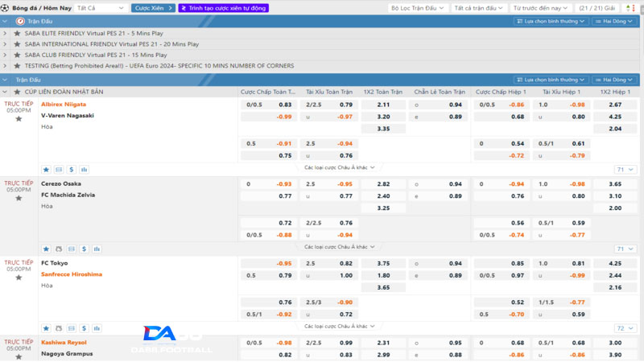Viewport: 644px width, 362px height.
Task: Click Các loại cược Châu Á khác for Cerezo Osaka
Action: 338,247
